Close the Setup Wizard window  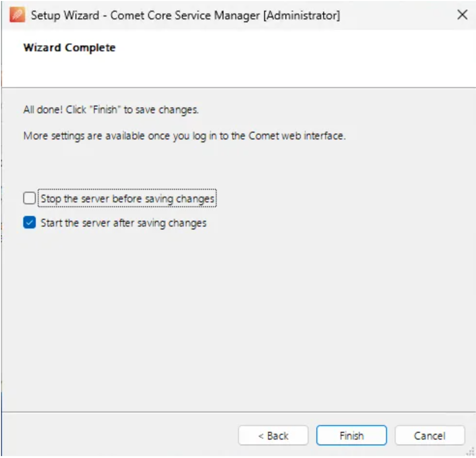click(x=462, y=15)
